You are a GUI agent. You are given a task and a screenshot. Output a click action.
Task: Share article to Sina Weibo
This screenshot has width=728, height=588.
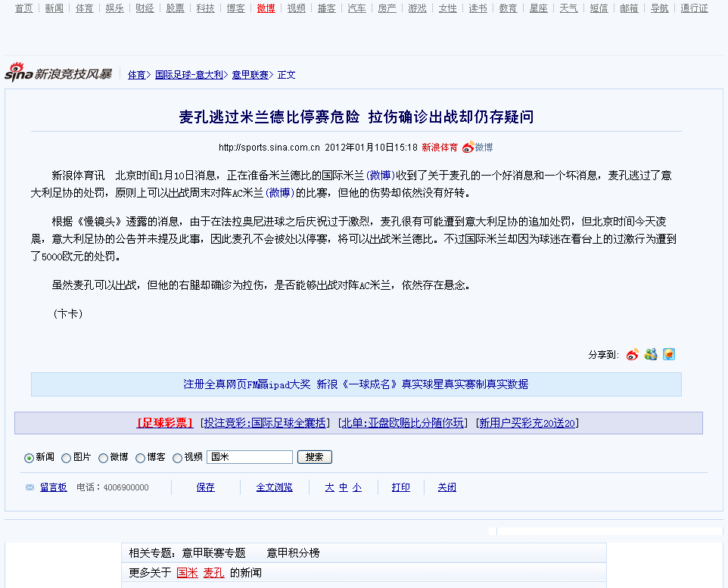632,353
